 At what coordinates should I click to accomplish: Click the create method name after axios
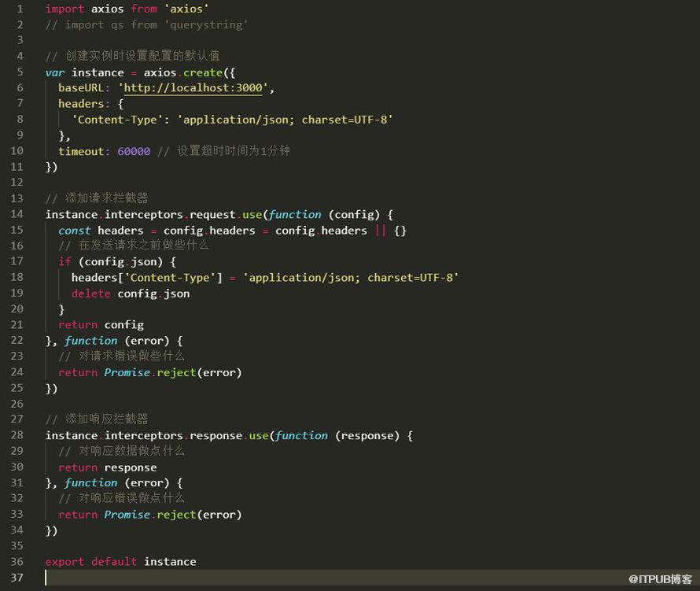coord(203,72)
